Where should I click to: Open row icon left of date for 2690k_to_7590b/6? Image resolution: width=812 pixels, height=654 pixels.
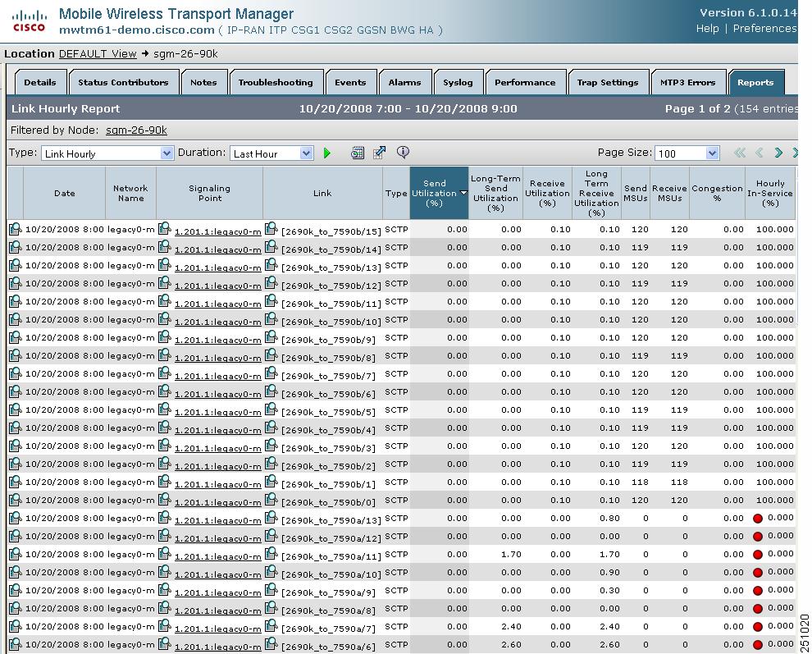point(15,391)
